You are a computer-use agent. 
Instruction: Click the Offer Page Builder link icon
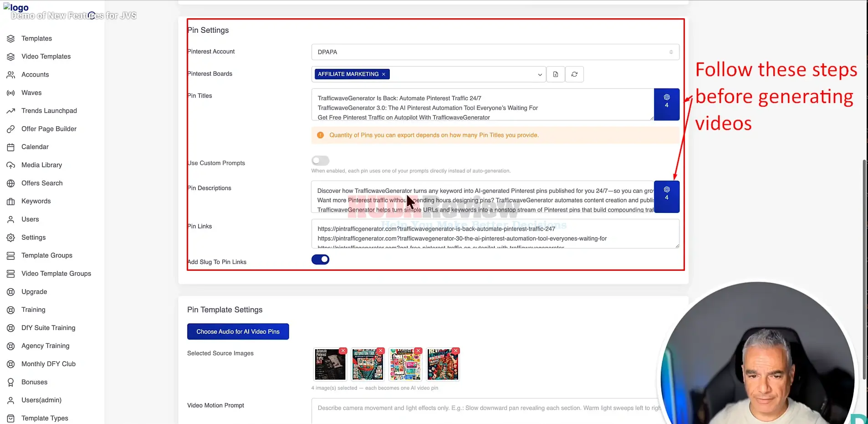pos(11,129)
